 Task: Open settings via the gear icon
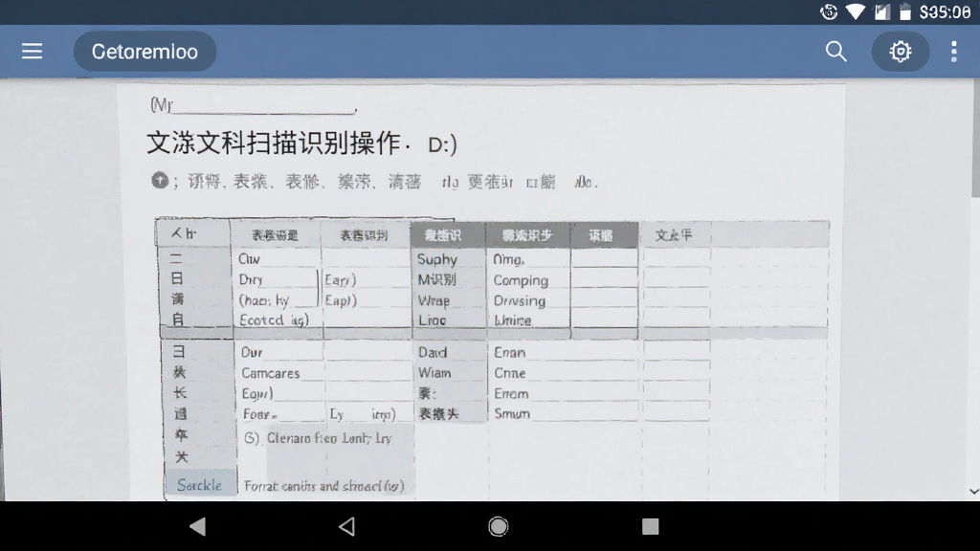(x=900, y=52)
